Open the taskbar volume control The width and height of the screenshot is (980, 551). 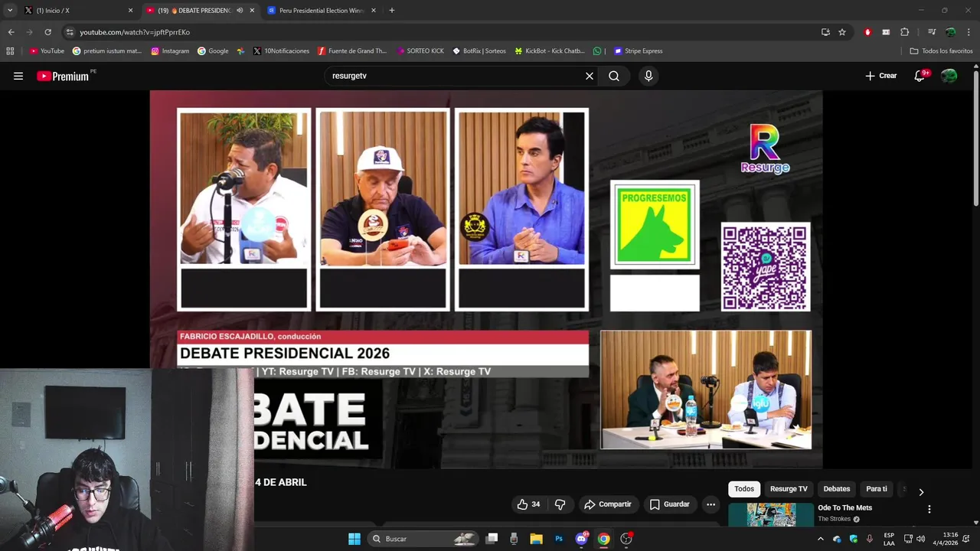point(920,539)
